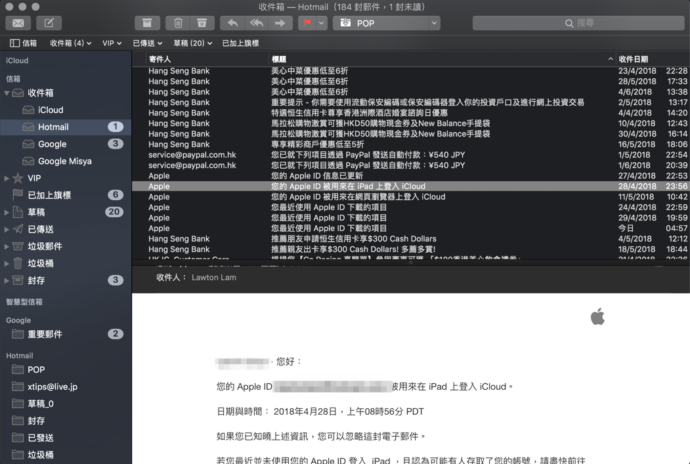Expand the VIP mailbox
Viewport: 690px width, 464px height.
[7, 178]
